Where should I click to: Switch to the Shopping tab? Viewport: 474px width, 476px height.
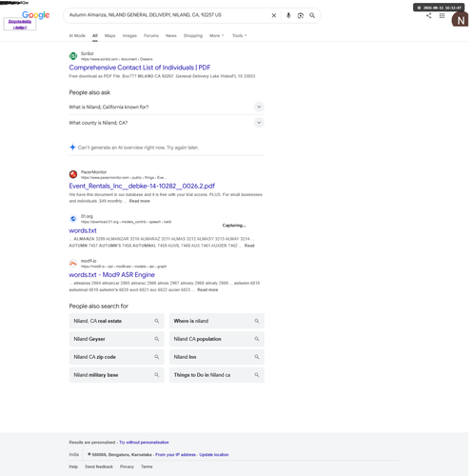coord(193,35)
